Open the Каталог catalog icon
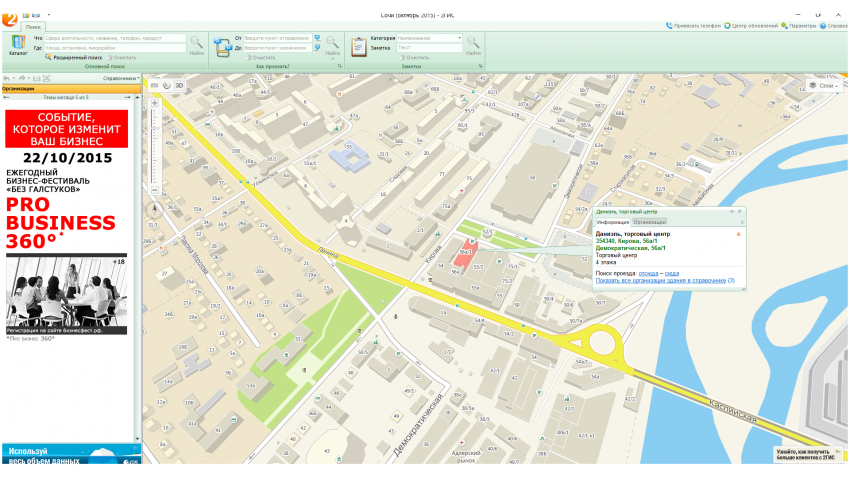This screenshot has height=478, width=850. (x=18, y=43)
